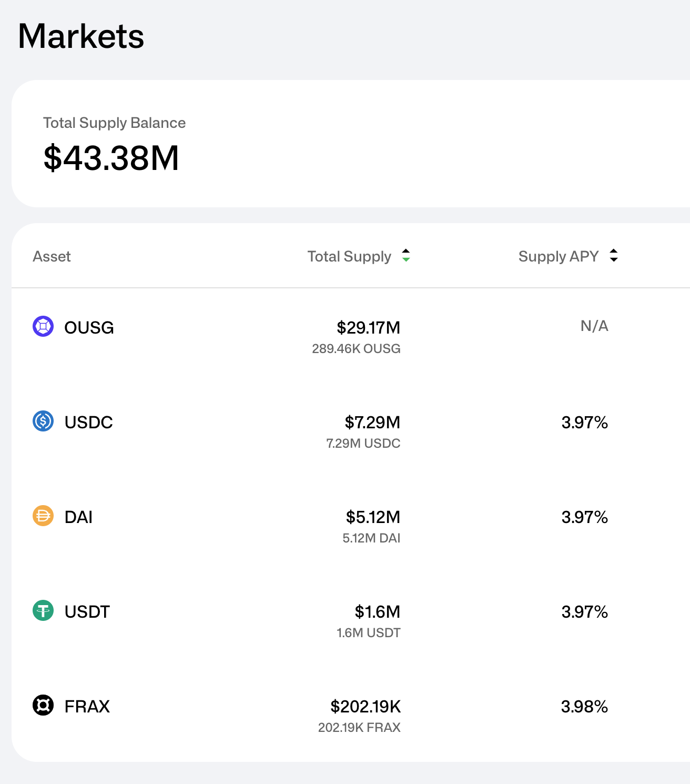This screenshot has width=690, height=784.
Task: Open the OUSG market name link
Action: [x=89, y=328]
